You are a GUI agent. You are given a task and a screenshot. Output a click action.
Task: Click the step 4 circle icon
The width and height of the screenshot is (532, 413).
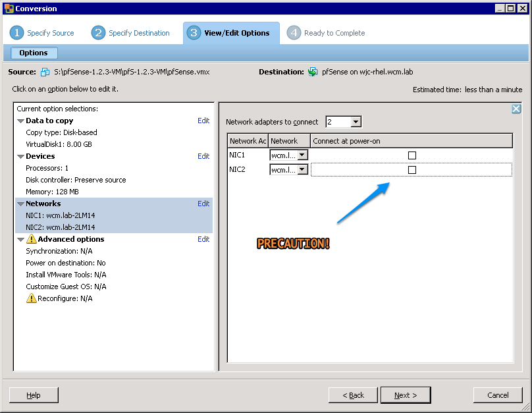(x=294, y=32)
